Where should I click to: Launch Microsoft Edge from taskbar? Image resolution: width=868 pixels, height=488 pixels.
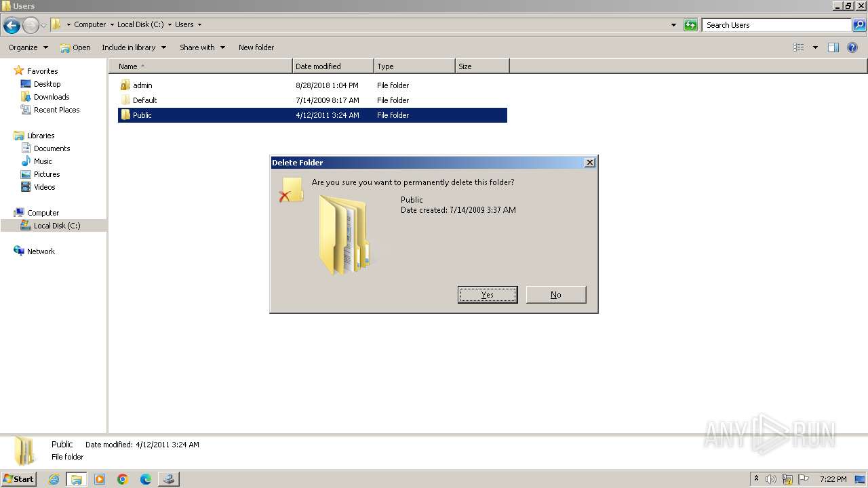pyautogui.click(x=146, y=479)
